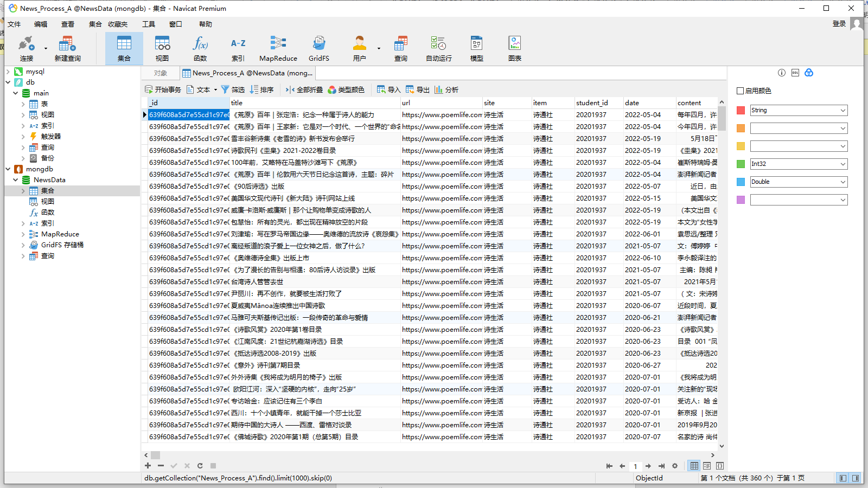Viewport: 868px width, 488px height.
Task: Click the 用户 user toolbar icon
Action: click(x=360, y=49)
